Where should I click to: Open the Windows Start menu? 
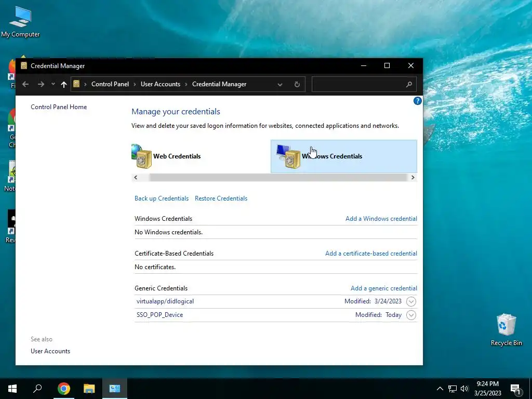[x=12, y=389]
